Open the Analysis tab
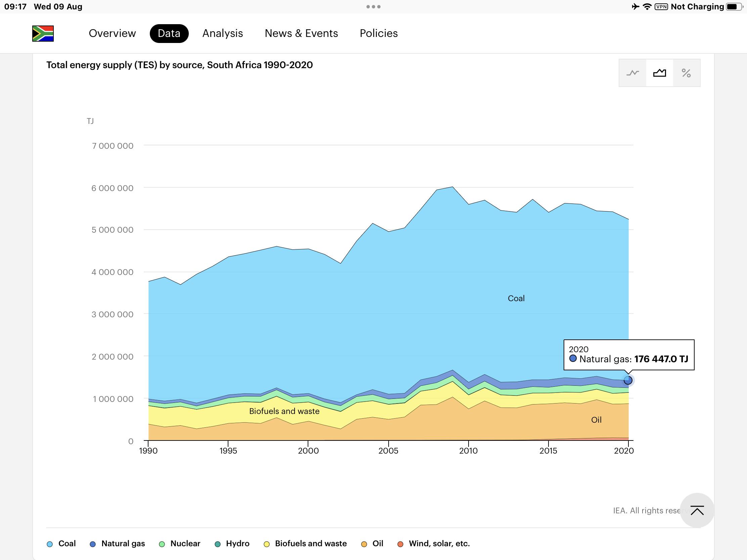This screenshot has height=560, width=747. (x=223, y=34)
